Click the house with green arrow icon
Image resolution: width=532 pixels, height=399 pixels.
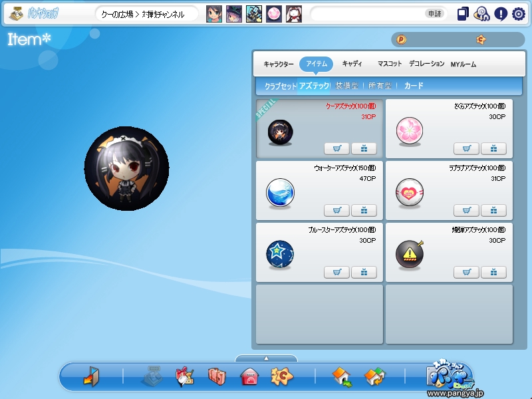[x=342, y=376]
